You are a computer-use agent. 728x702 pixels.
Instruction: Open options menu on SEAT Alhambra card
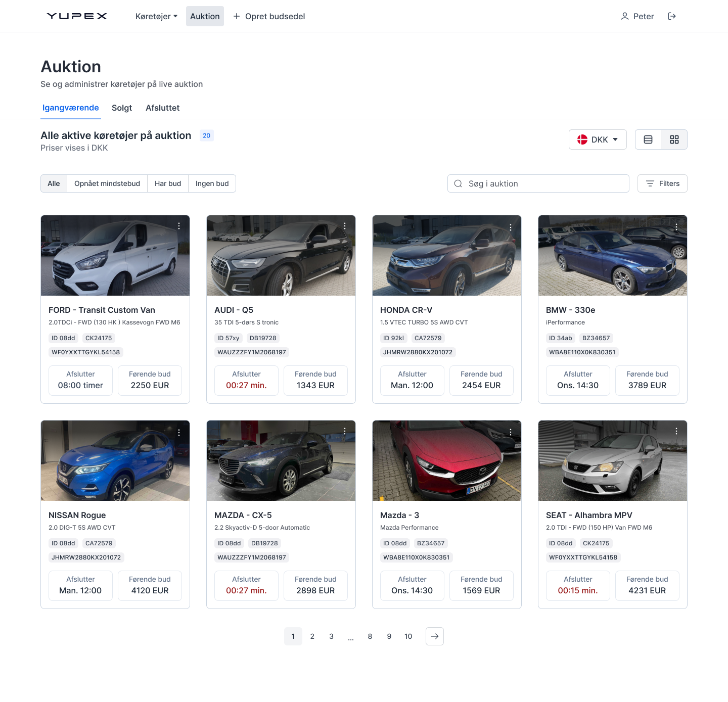[x=676, y=431]
